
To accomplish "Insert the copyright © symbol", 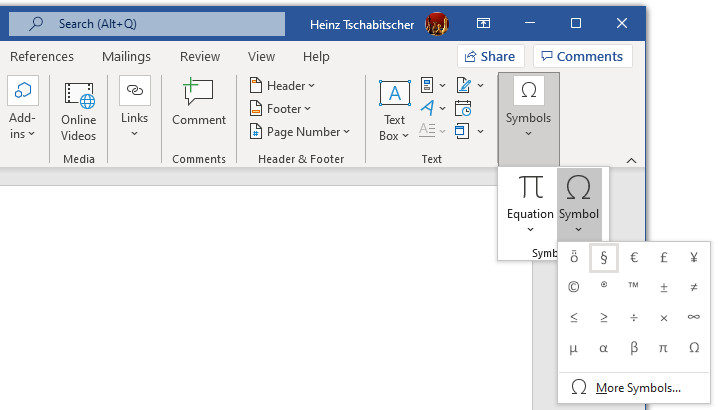I will 573,287.
